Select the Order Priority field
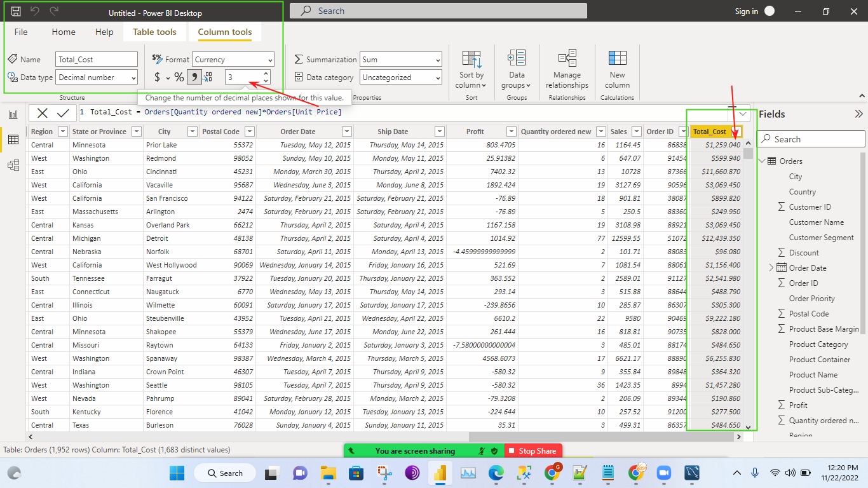Viewport: 868px width, 488px height. (812, 299)
